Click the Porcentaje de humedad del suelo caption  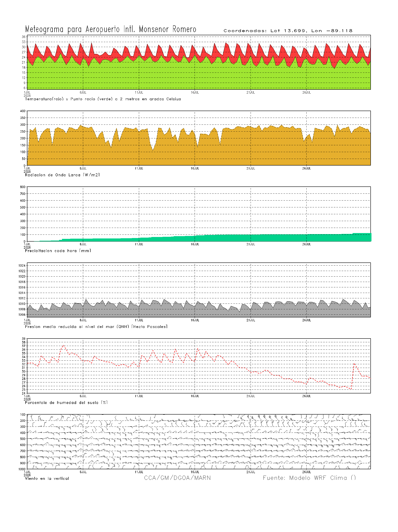[66, 403]
